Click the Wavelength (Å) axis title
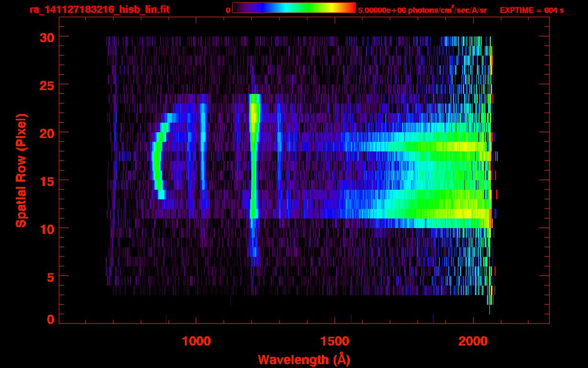 304,359
